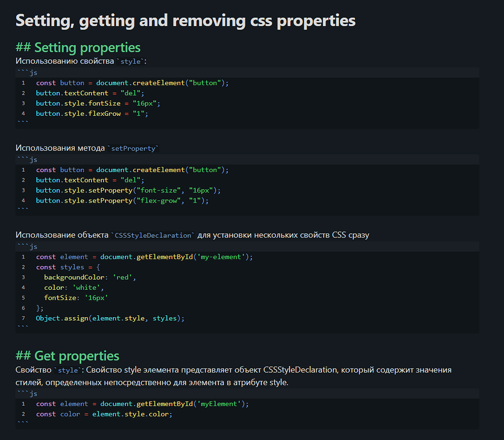The image size is (504, 440).
Task: Click the 'Использованию свойства' paragraph line
Action: point(81,61)
